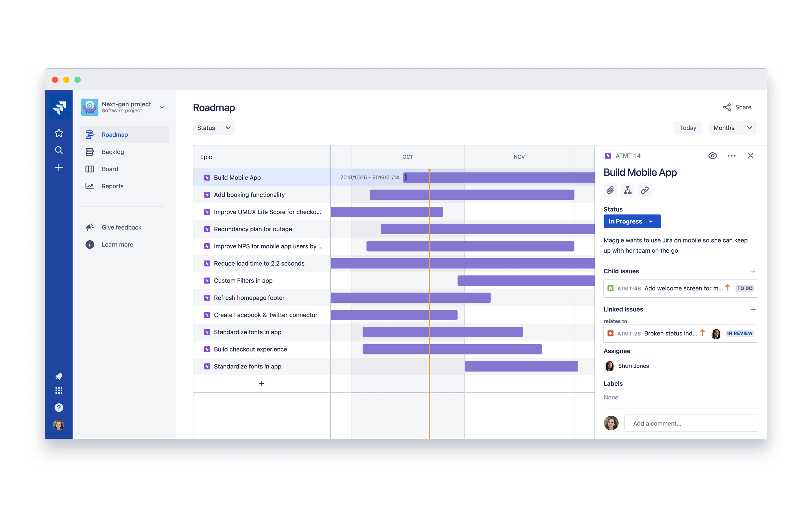Click the attachment icon on Build Mobile App
The image size is (812, 507).
[x=610, y=190]
